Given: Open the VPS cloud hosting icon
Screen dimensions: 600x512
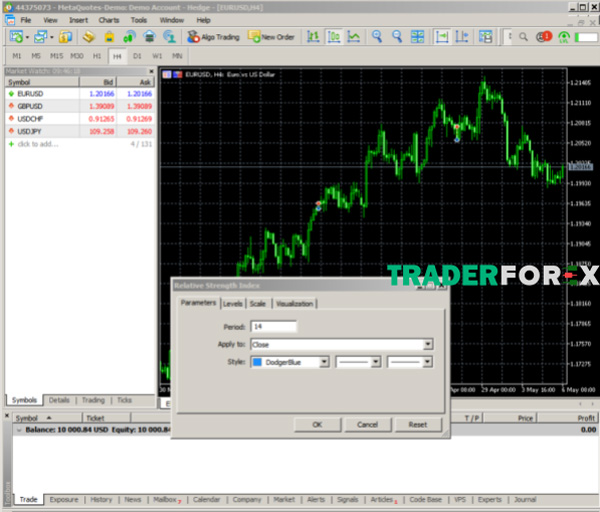Looking at the screenshot, I should coord(149,37).
